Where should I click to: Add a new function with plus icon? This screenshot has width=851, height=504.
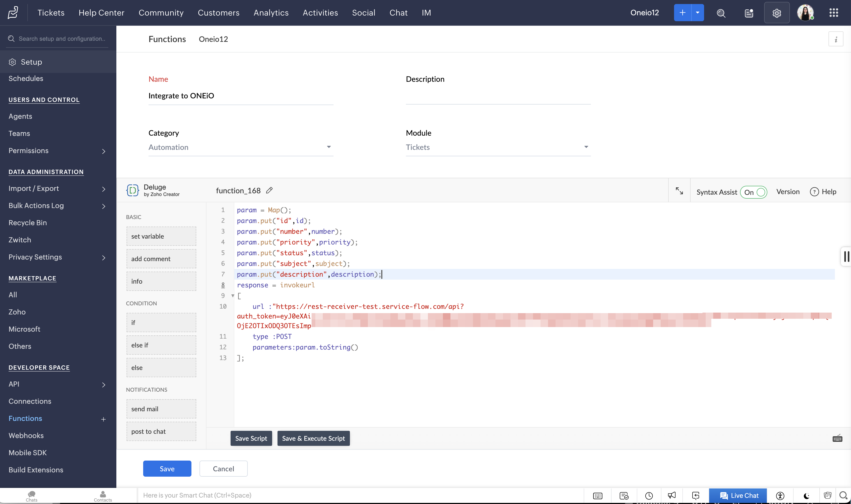pos(103,420)
